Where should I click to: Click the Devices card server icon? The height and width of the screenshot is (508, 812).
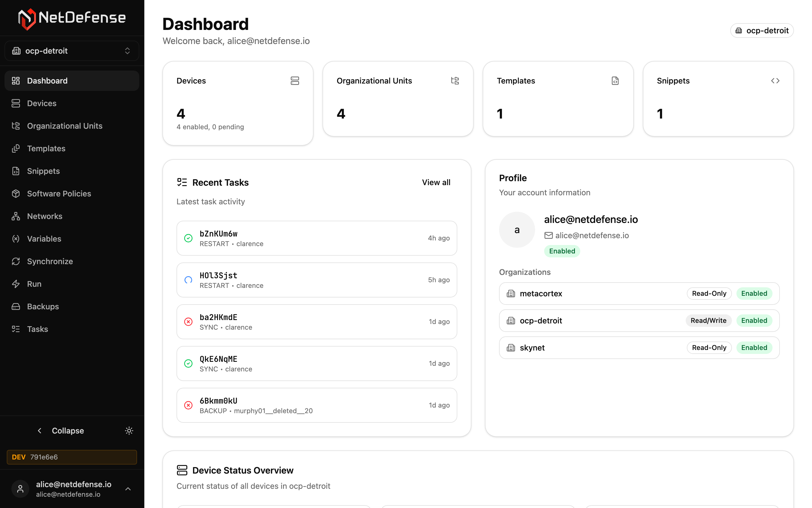pos(295,81)
